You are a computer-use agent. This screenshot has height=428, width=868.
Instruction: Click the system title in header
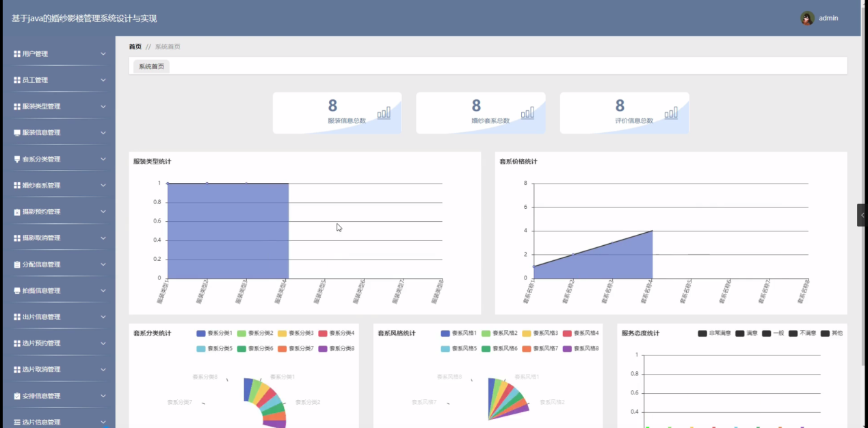click(x=84, y=18)
